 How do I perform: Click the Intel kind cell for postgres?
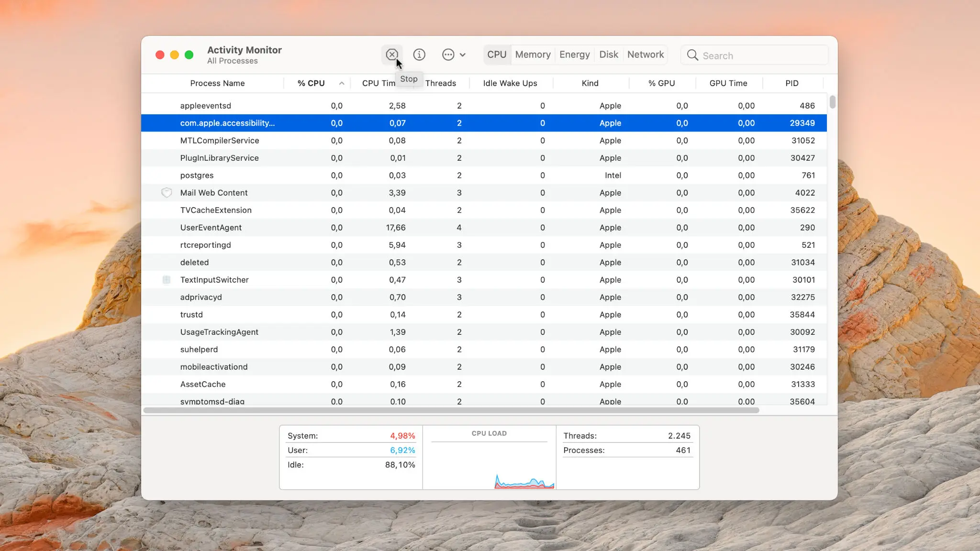point(612,176)
